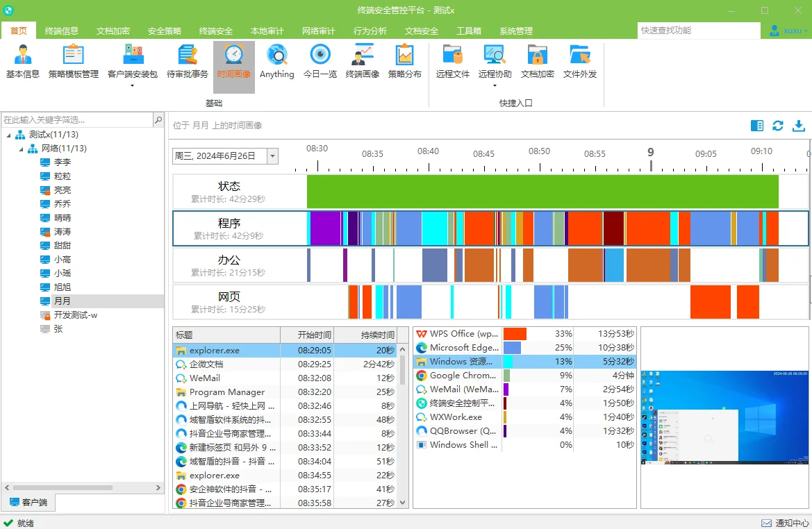This screenshot has height=529, width=812.
Task: Select the 客户端 tab at bottom left
Action: point(29,502)
